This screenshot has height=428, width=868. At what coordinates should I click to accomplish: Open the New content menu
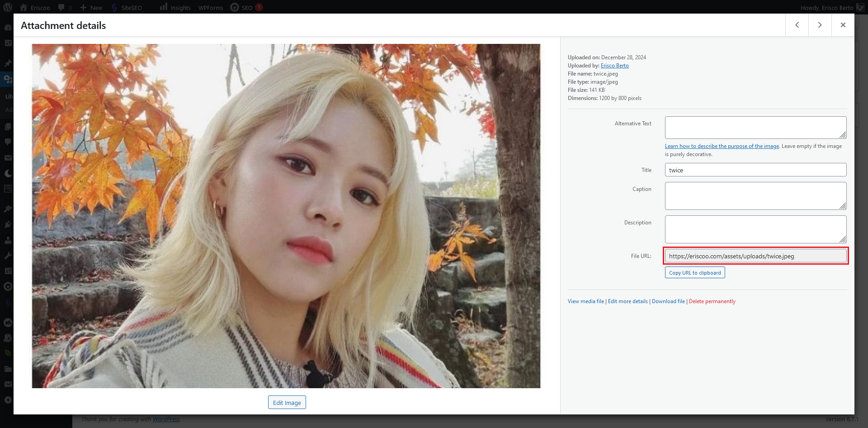click(x=91, y=8)
